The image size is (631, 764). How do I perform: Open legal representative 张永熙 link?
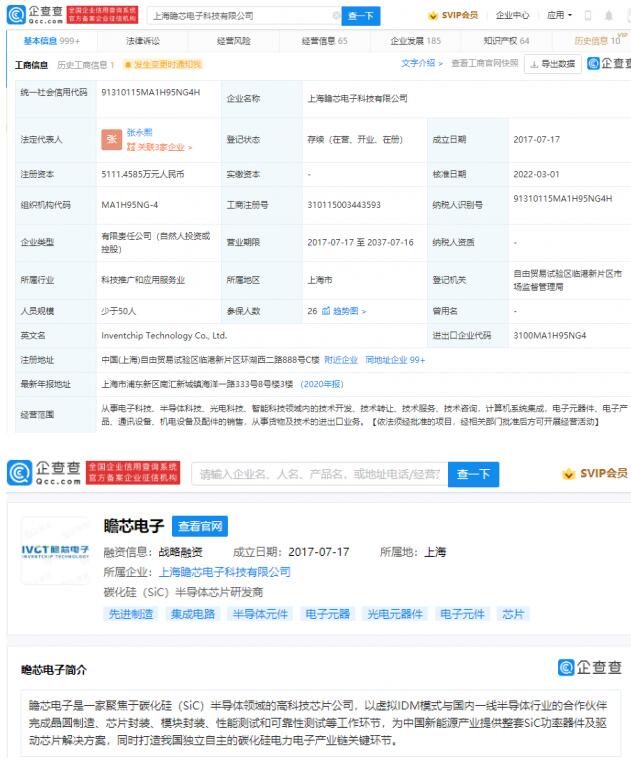pos(139,132)
